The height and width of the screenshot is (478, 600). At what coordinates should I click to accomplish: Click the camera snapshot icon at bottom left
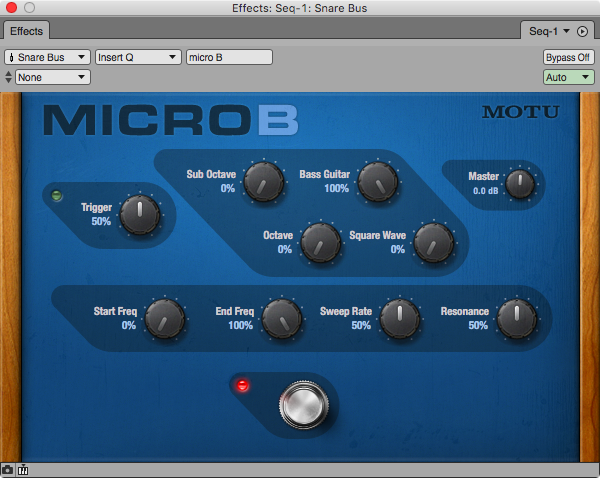[x=7, y=470]
